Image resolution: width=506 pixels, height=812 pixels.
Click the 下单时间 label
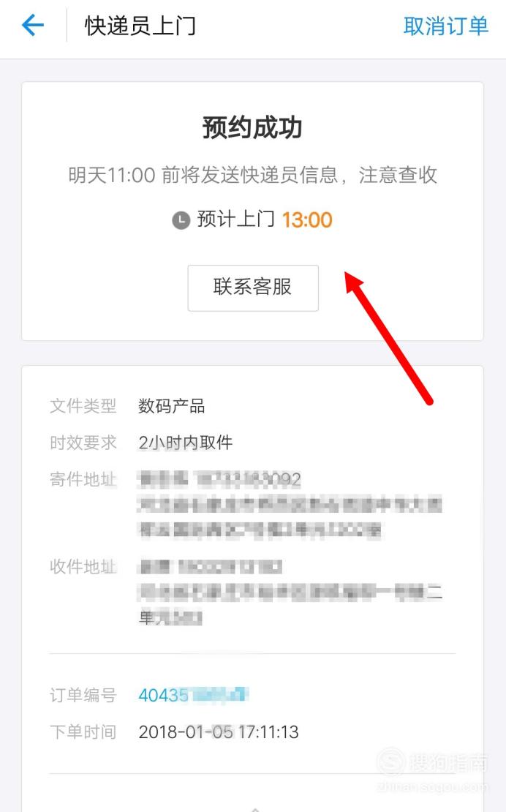tap(83, 732)
